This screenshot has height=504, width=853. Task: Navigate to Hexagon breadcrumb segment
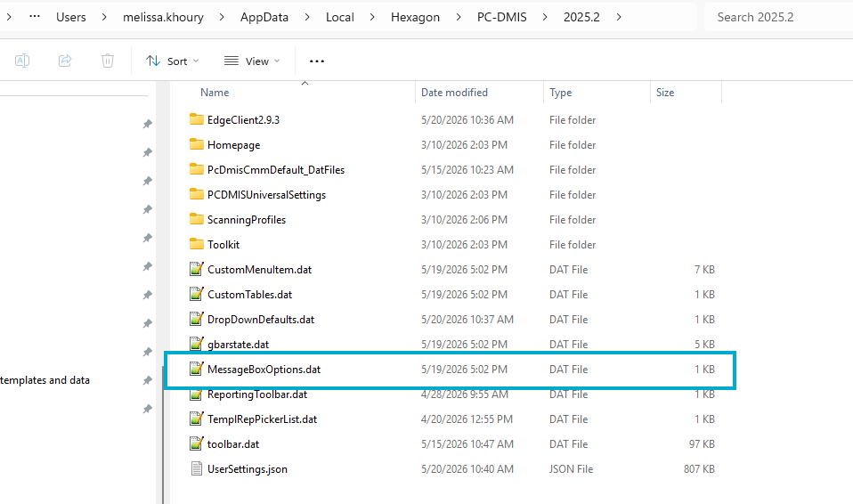pyautogui.click(x=415, y=17)
